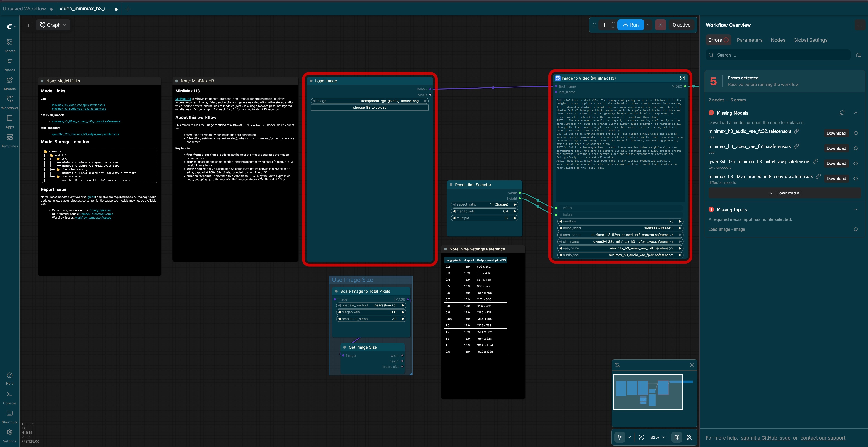
Task: Open the Help menu icon
Action: pos(10,378)
